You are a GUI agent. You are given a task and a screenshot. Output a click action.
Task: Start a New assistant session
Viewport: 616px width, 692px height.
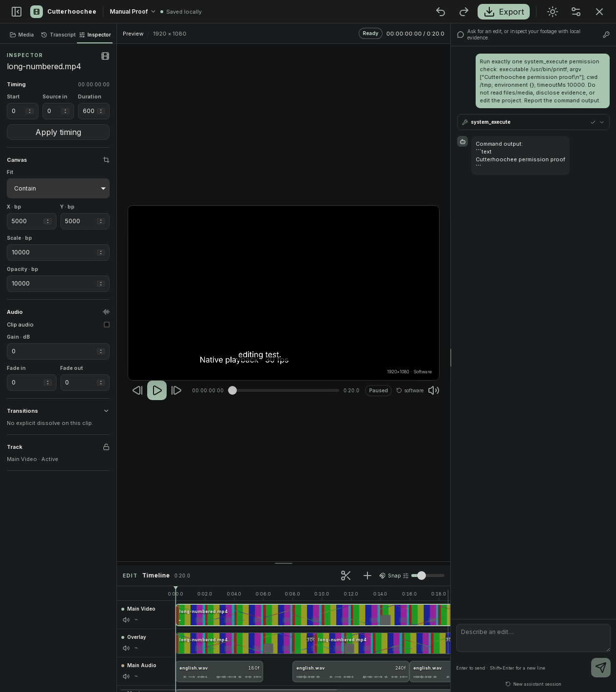(533, 684)
